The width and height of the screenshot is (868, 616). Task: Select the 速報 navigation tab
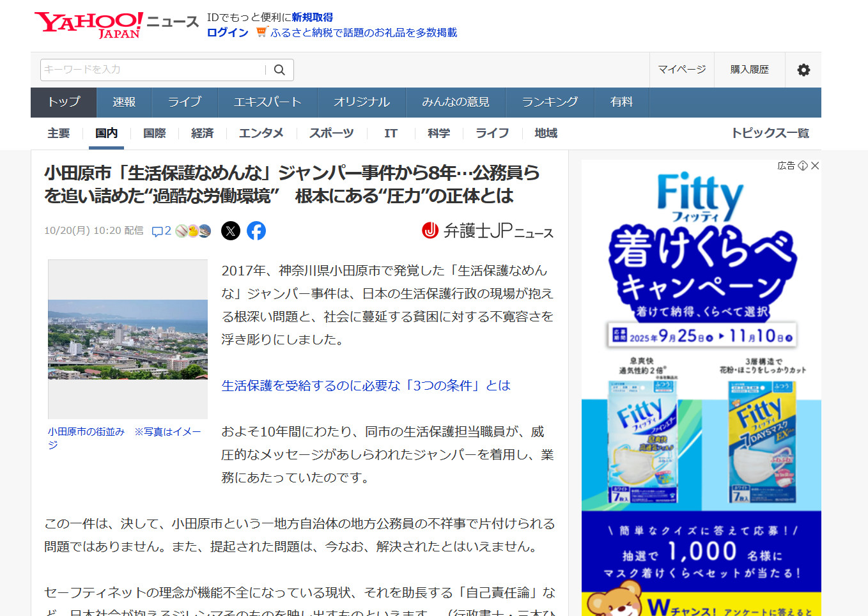[124, 102]
